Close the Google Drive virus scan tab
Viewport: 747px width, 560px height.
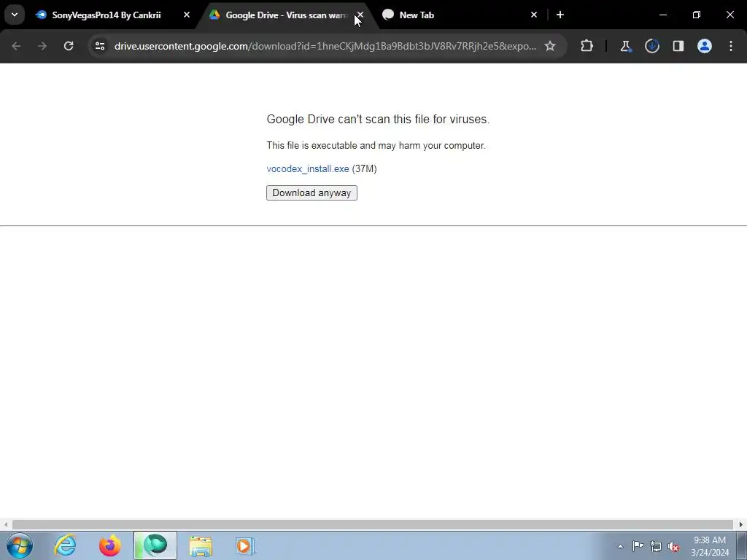(360, 15)
